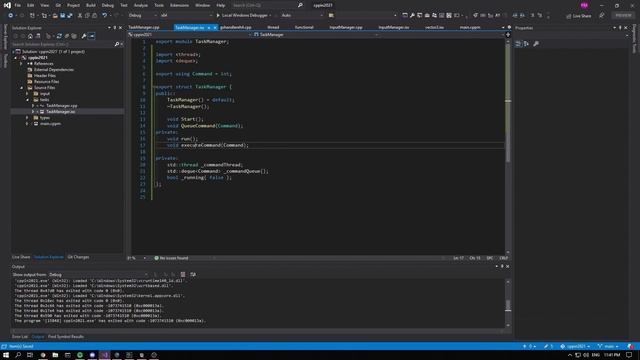Open Windows Start menu
The width and height of the screenshot is (640, 360).
coord(6,355)
